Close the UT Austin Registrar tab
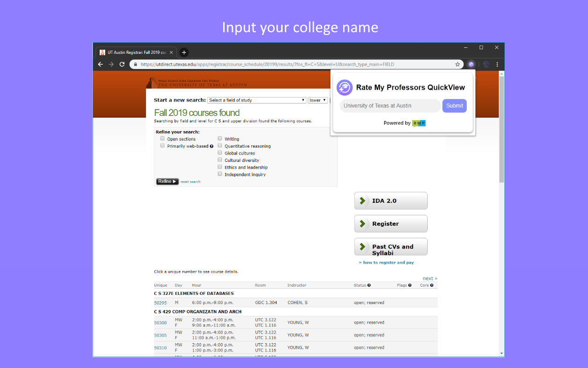The image size is (588, 368). pyautogui.click(x=171, y=52)
